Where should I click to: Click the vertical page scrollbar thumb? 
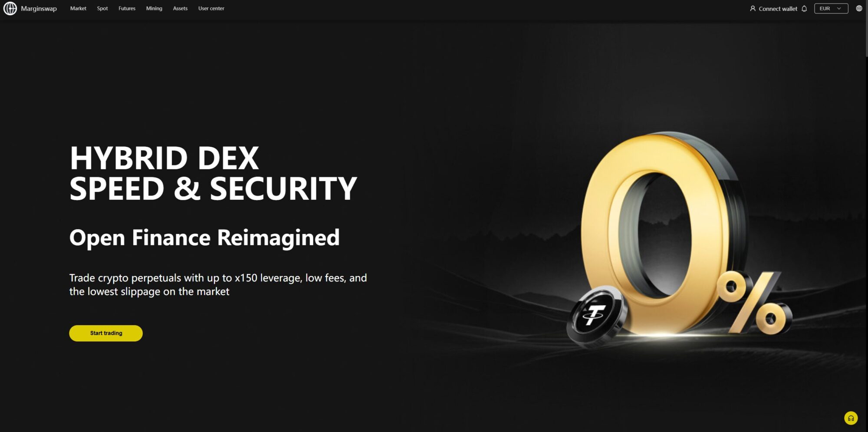[x=866, y=28]
